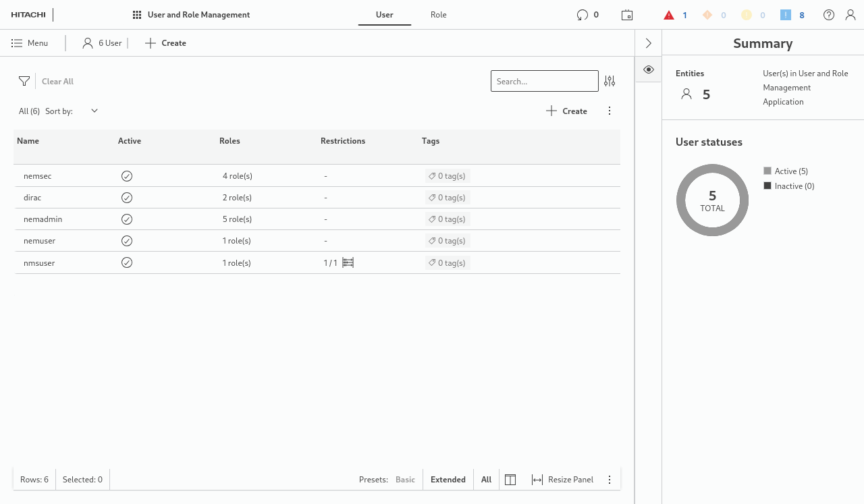Toggle active status check for nemsec
Screen dimensions: 864x504
[127, 176]
